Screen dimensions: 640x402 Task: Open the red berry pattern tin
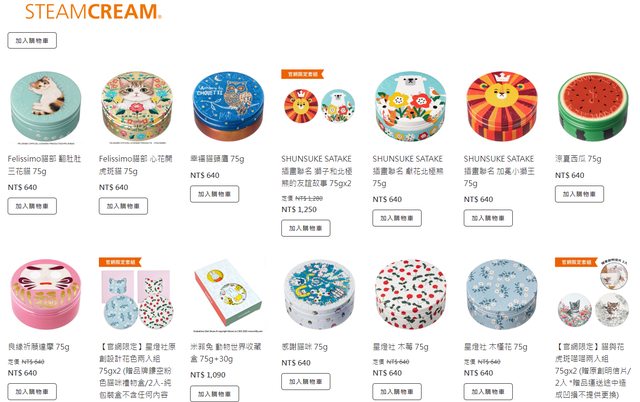[x=410, y=294]
